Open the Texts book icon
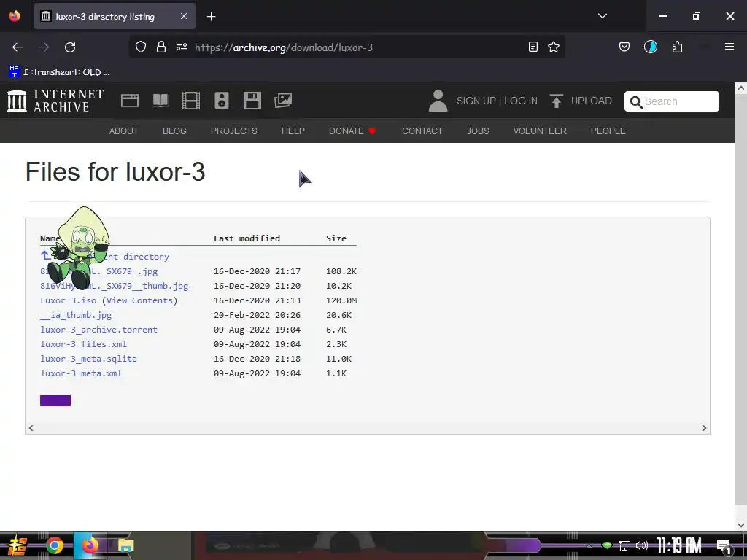The height and width of the screenshot is (560, 747). (x=160, y=101)
